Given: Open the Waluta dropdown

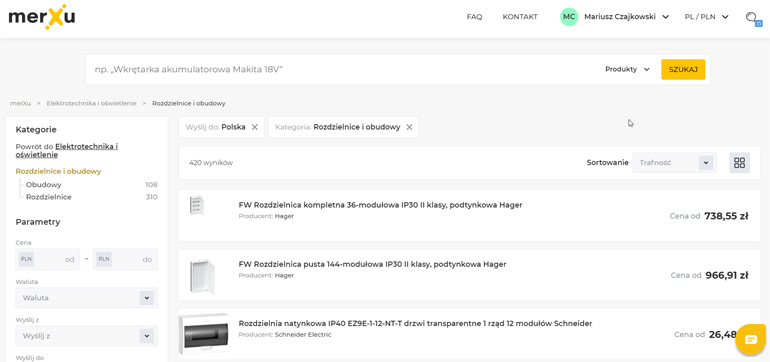Looking at the screenshot, I should coord(86,298).
